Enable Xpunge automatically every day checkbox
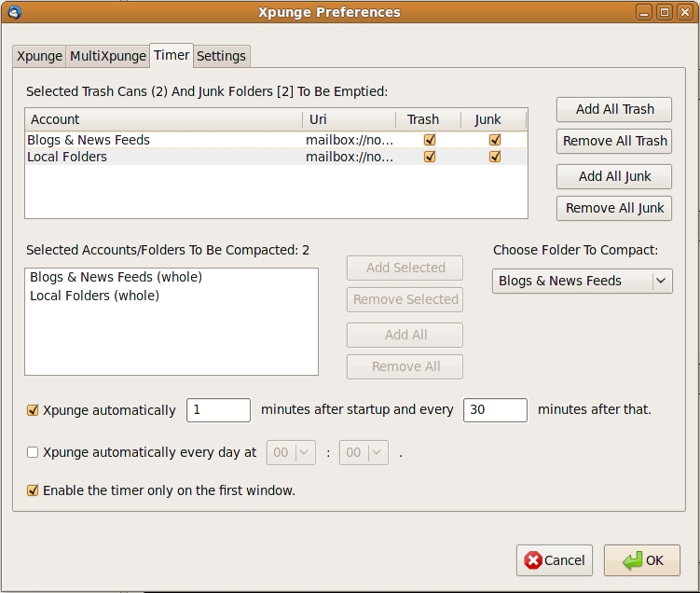 [33, 453]
